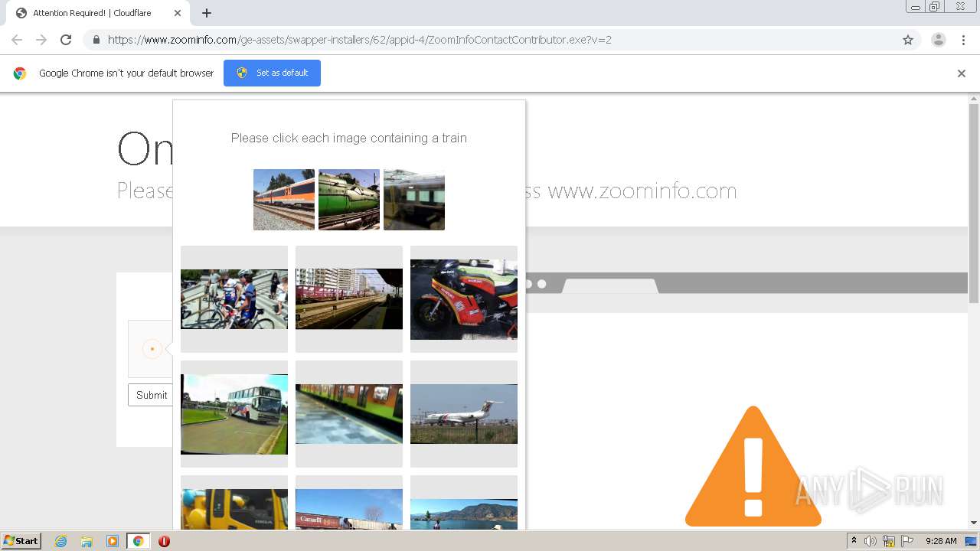Open the Chrome three-dot menu
The width and height of the screenshot is (980, 551).
click(x=964, y=40)
